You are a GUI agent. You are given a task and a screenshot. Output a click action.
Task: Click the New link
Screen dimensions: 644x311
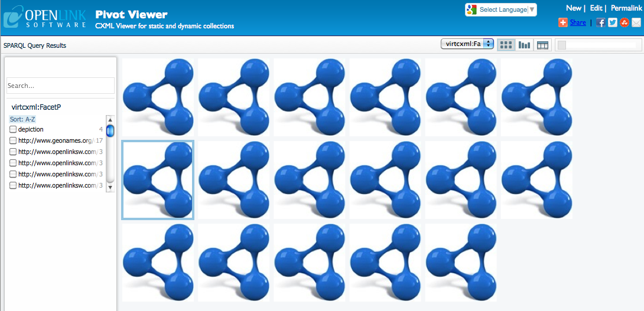click(573, 8)
